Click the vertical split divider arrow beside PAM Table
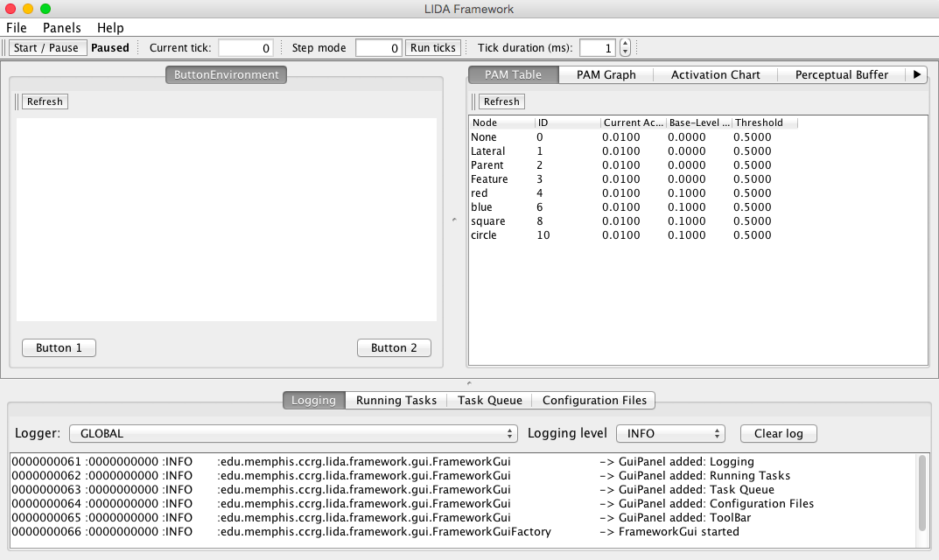939x560 pixels. tap(454, 220)
